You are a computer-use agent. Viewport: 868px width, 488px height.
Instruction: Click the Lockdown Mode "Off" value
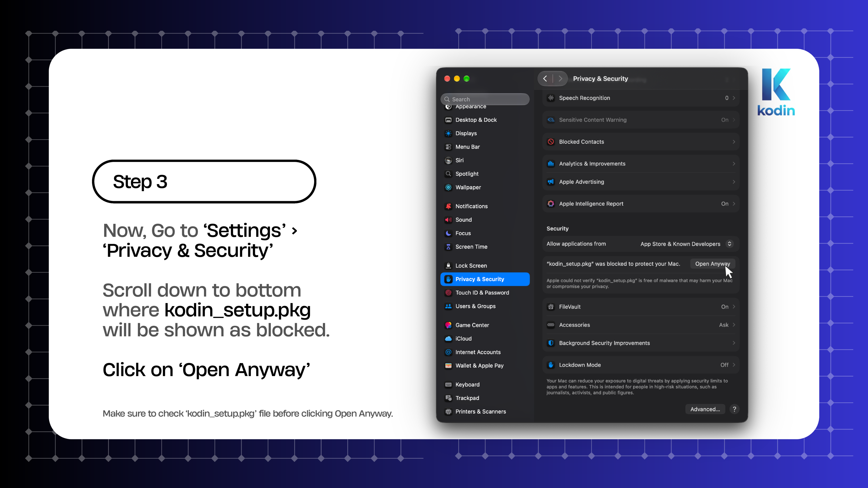724,365
